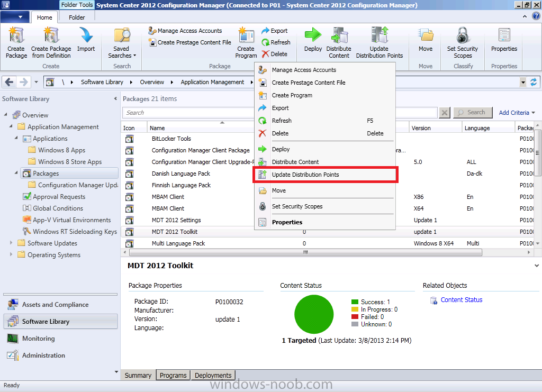Click Overview in the breadcrumb path
Viewport: 542px width, 392px height.
click(152, 82)
